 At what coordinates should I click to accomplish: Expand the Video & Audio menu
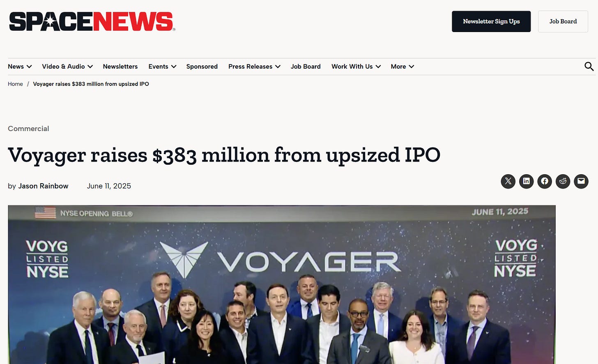[x=67, y=67]
